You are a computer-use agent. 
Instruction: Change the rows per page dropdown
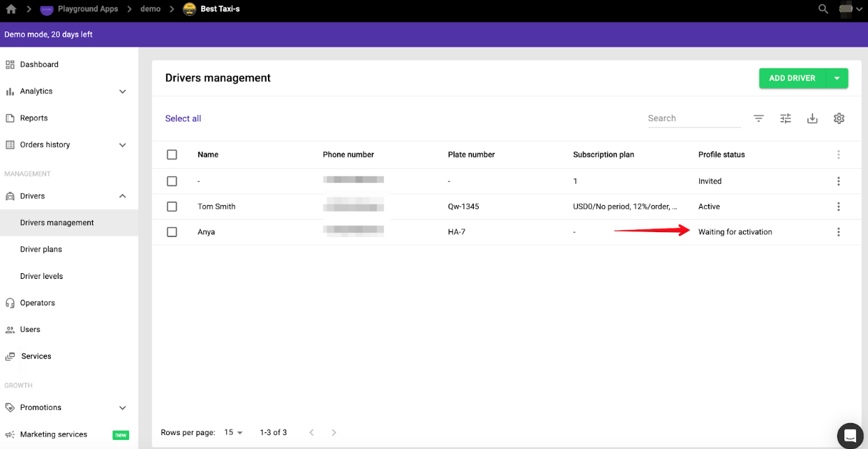pyautogui.click(x=233, y=432)
